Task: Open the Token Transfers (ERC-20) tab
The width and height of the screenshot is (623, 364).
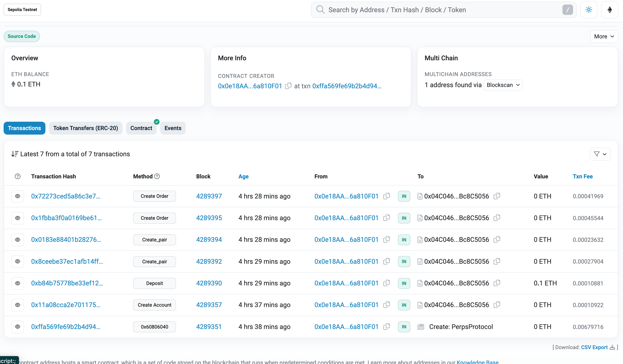Action: coord(86,128)
